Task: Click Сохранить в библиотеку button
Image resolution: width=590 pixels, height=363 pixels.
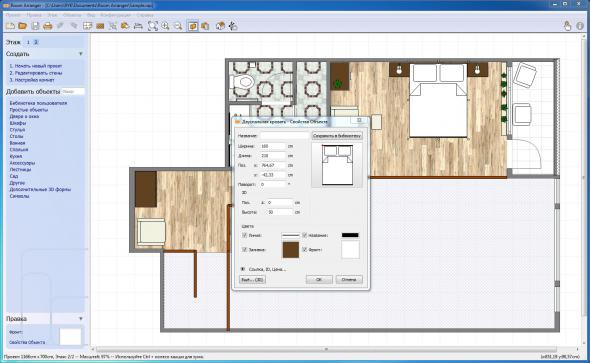Action: tap(337, 136)
